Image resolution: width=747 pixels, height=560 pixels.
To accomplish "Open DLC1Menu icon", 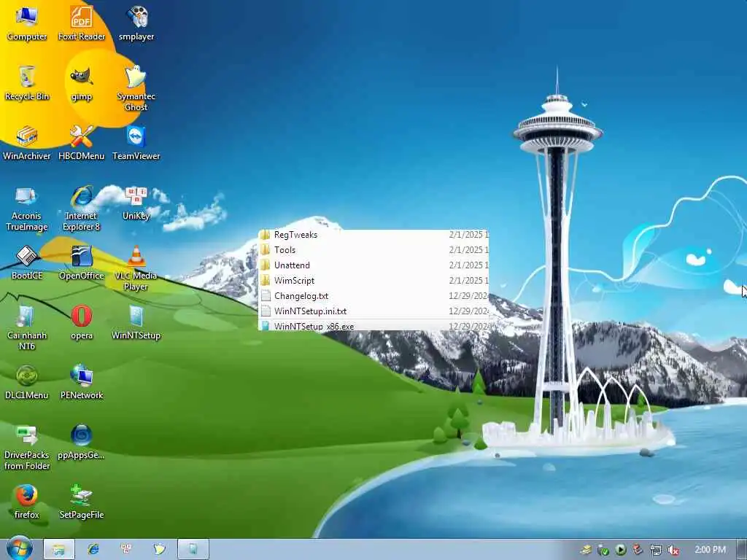I will click(27, 382).
